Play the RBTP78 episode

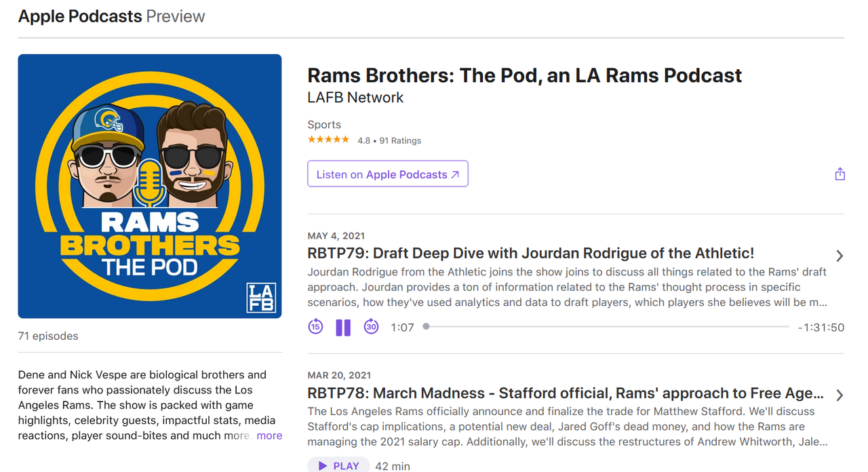[x=338, y=466]
